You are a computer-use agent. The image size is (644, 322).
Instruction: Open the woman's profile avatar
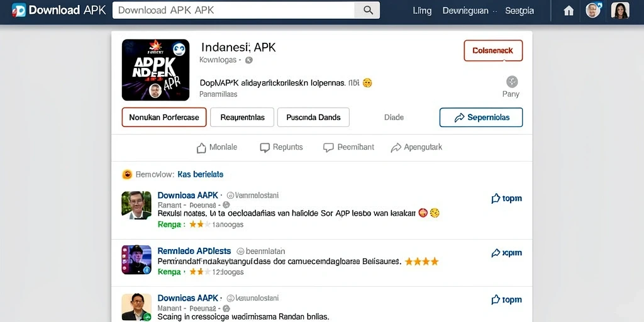[619, 11]
